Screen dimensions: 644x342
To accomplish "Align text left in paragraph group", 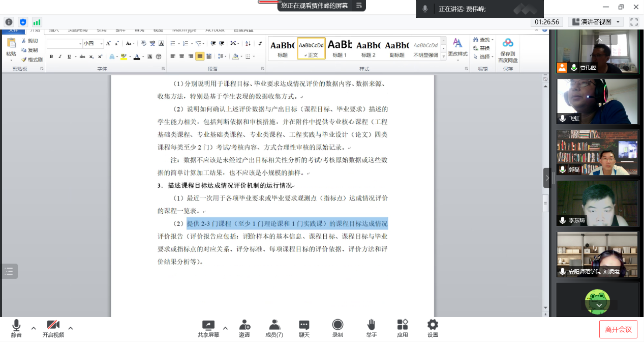I will (x=173, y=56).
